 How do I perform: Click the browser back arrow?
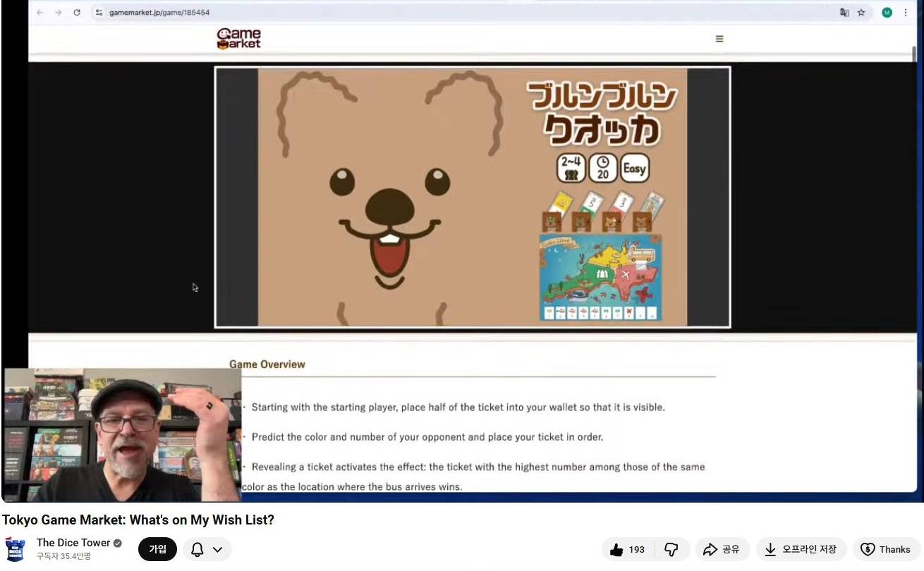[39, 13]
